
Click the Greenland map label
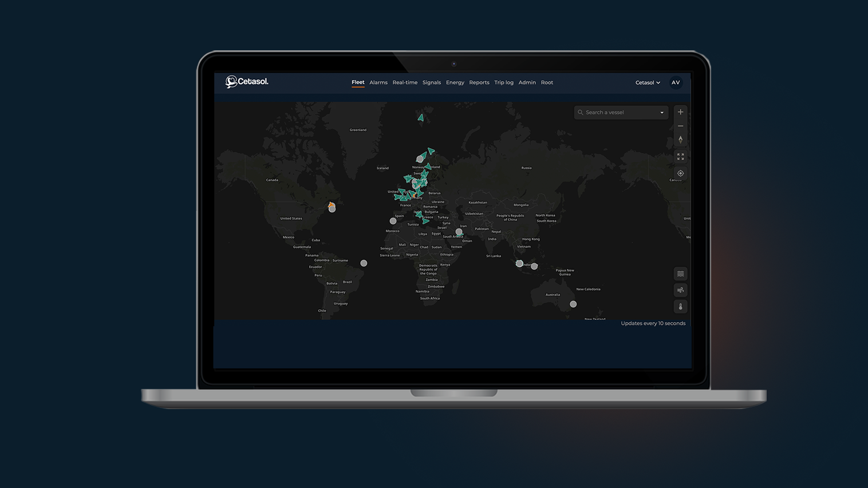tap(358, 130)
